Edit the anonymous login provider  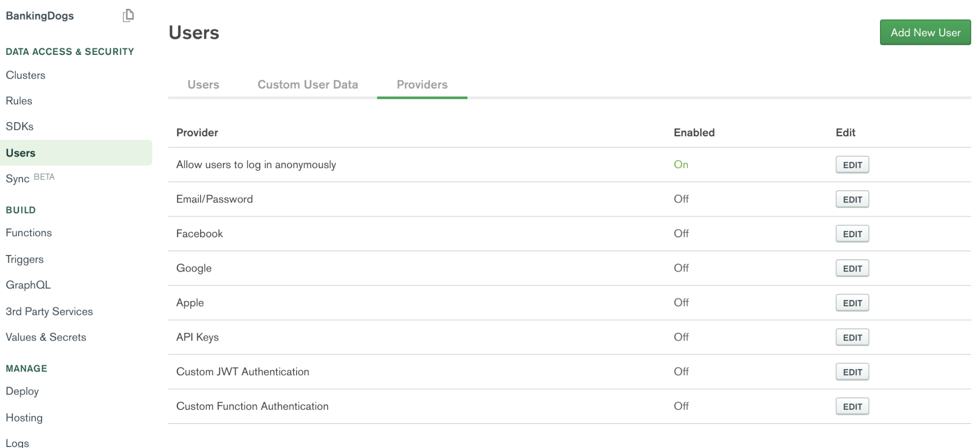tap(852, 165)
